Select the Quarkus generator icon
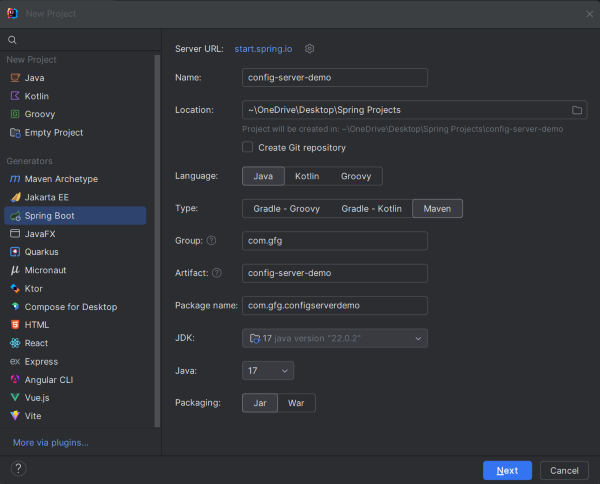 pyautogui.click(x=15, y=252)
